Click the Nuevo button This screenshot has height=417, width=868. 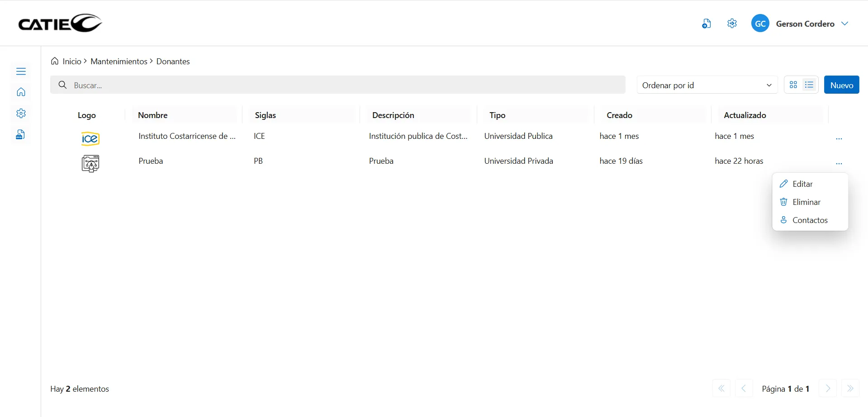click(841, 85)
